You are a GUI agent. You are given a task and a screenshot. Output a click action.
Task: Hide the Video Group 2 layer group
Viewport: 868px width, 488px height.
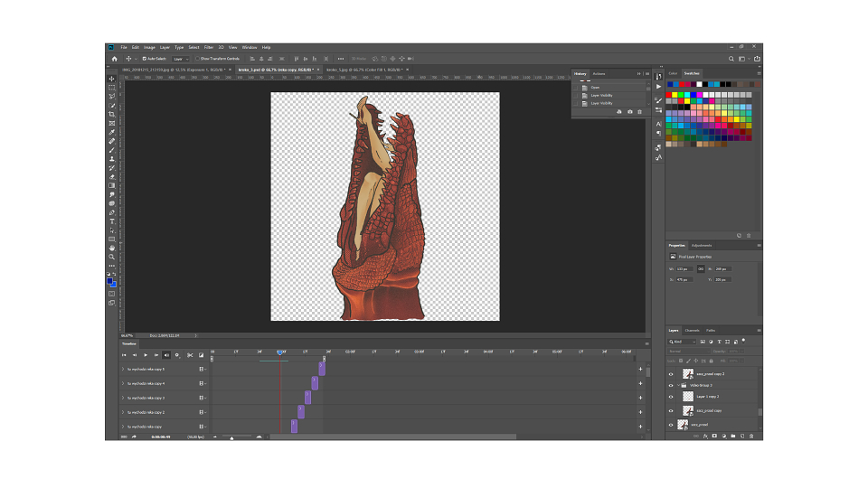point(671,385)
